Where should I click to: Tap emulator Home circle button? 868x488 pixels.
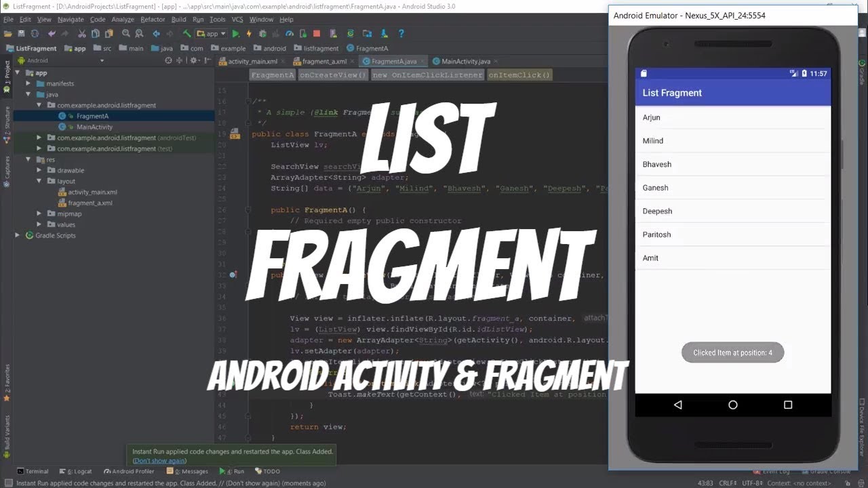coord(732,405)
